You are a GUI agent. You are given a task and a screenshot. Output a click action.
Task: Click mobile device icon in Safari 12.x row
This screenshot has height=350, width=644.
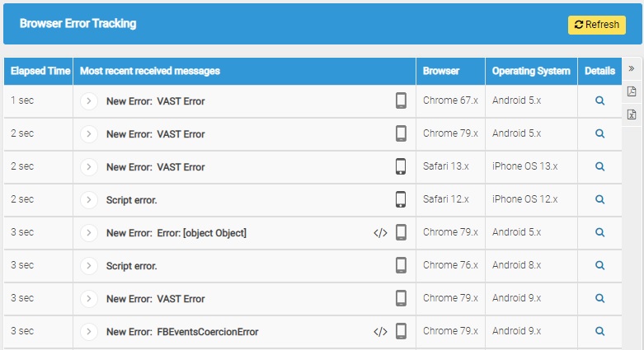tap(401, 199)
